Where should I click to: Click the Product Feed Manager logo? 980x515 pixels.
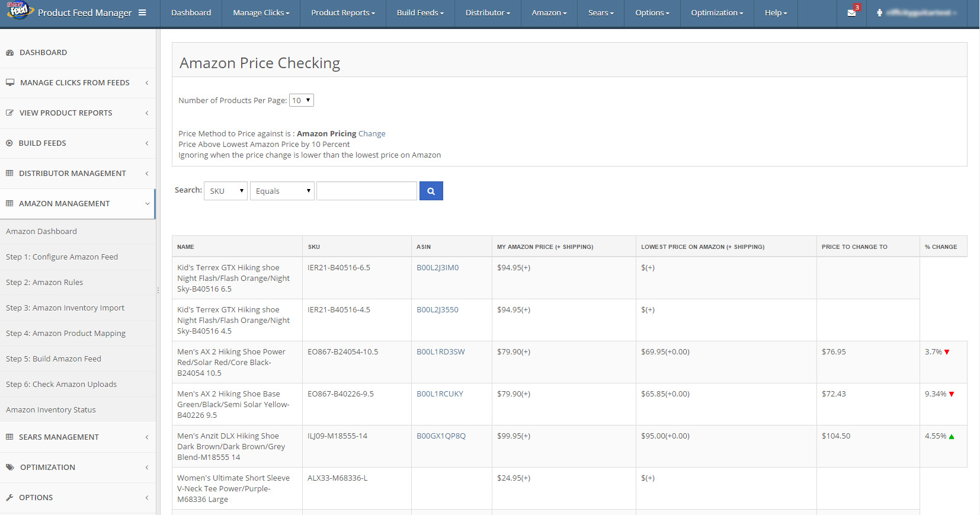(20, 11)
